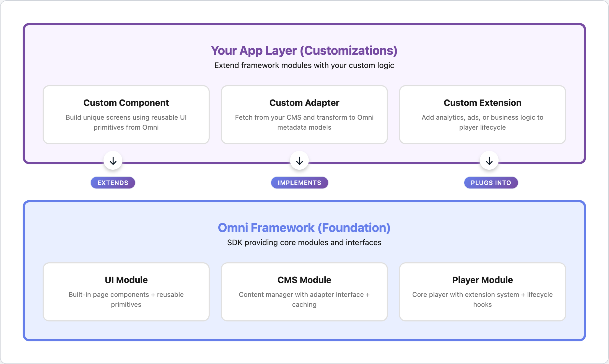Click the down arrow icon above PLUGS INTO
Screen dimensions: 609x364
[x=489, y=161]
